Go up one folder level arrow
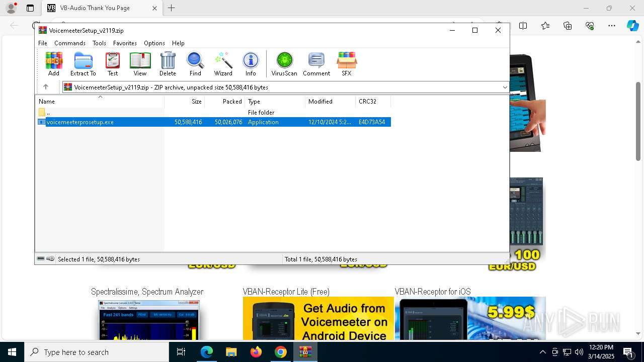This screenshot has width=644, height=362. (46, 87)
